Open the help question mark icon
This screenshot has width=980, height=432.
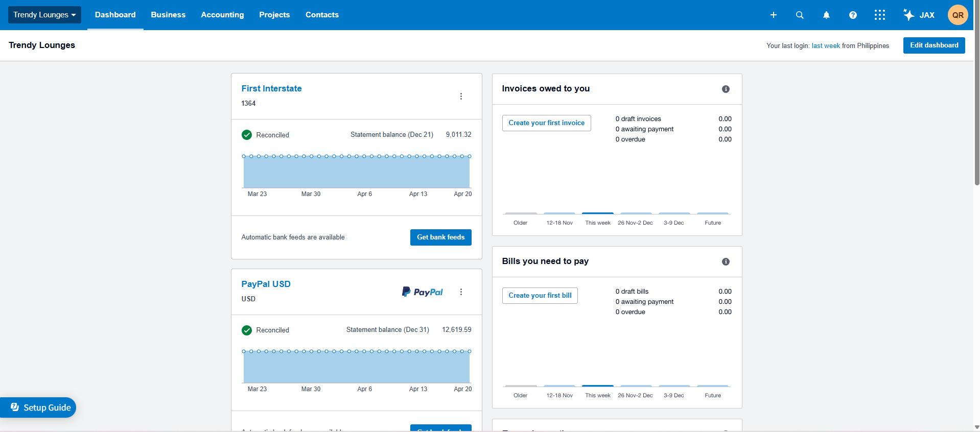pos(853,15)
